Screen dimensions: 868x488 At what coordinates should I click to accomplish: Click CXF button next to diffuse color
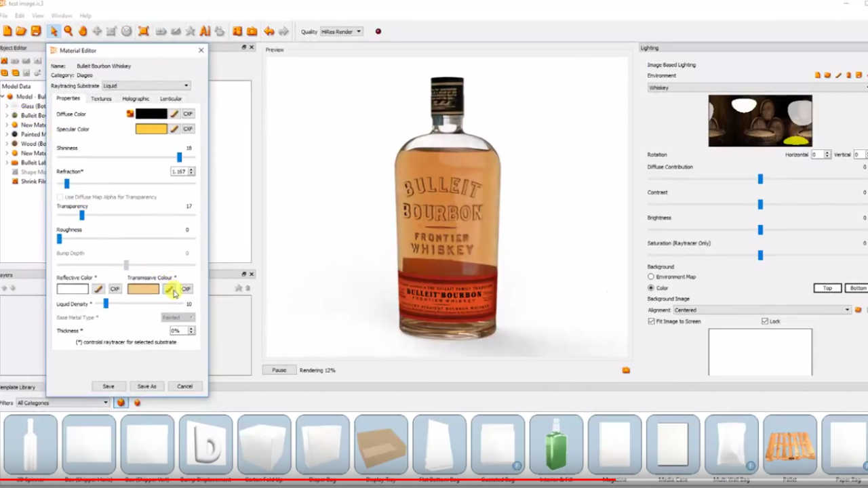click(x=188, y=114)
